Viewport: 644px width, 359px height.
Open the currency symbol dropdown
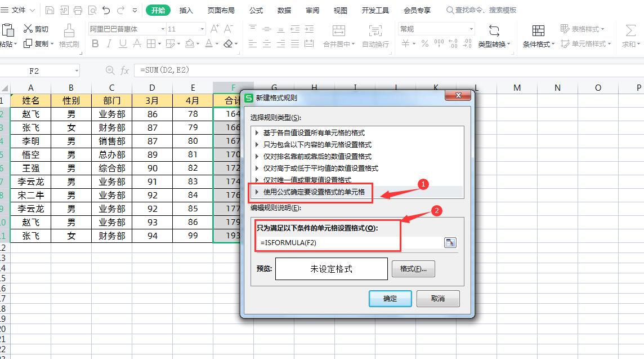[414, 43]
